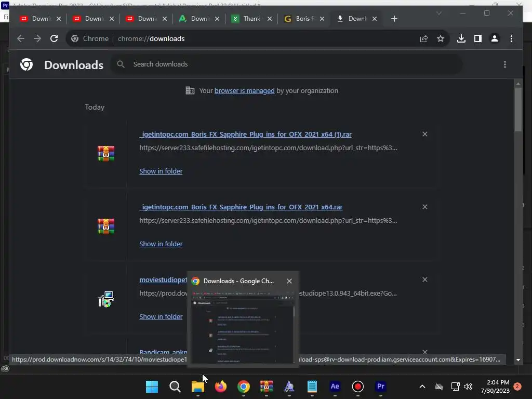
Task: Click the Chrome logo beside Downloads heading
Action: pos(26,64)
